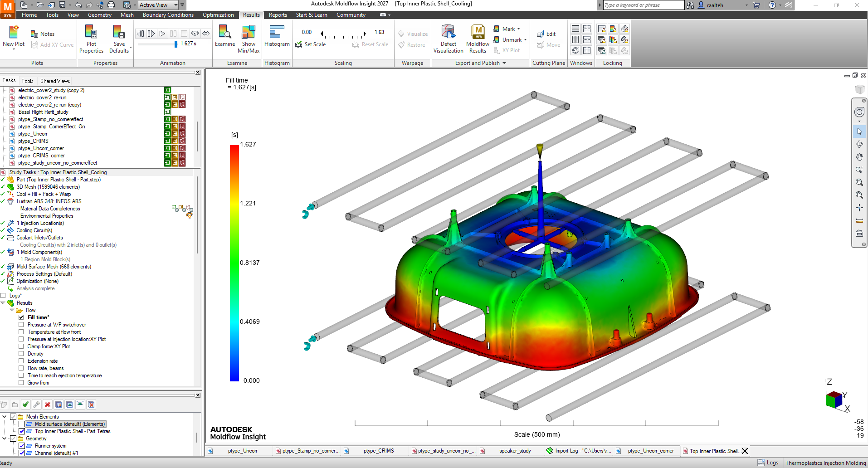The height and width of the screenshot is (468, 868).
Task: Select ptype_CRIMS_corner study in project list
Action: pos(42,156)
